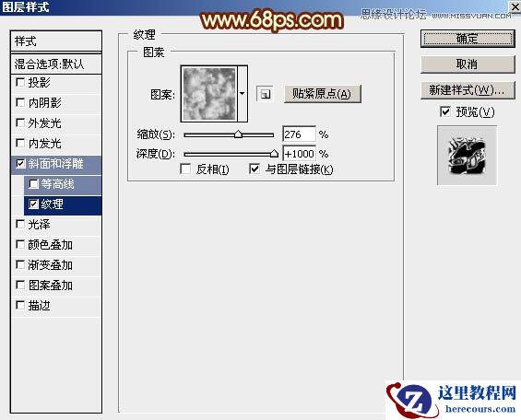The image size is (521, 420).
Task: Adjust the 缩放 scale slider handle
Action: point(238,134)
